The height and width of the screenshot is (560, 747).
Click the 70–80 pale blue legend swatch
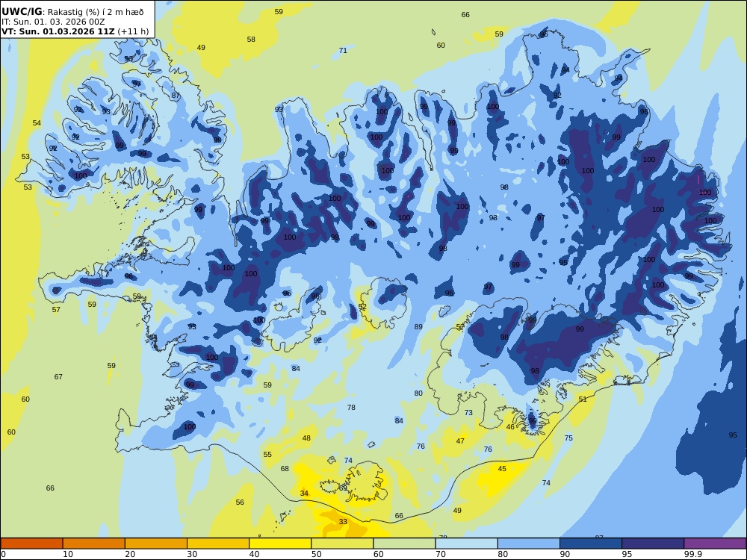pyautogui.click(x=466, y=544)
